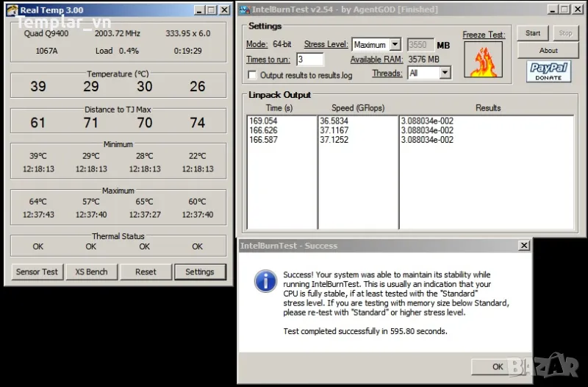Click the disabled memory MB field
This screenshot has height=387, width=588.
tap(420, 45)
